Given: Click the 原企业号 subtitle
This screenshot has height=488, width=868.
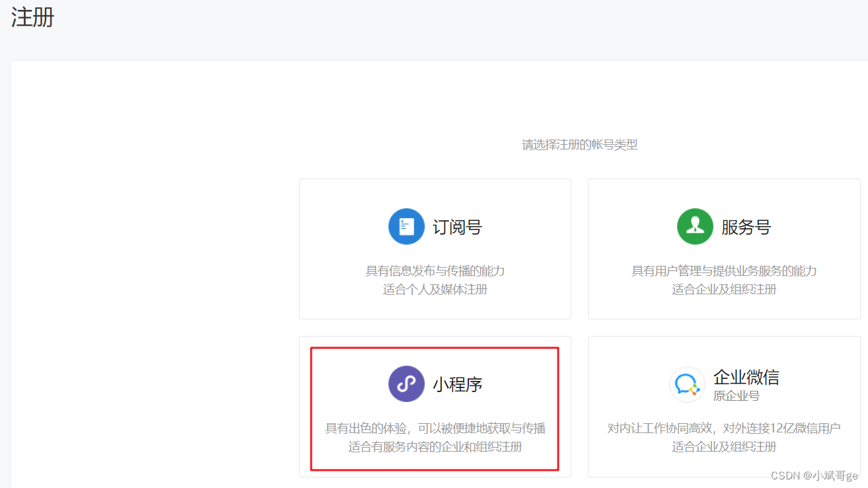Looking at the screenshot, I should (x=737, y=396).
